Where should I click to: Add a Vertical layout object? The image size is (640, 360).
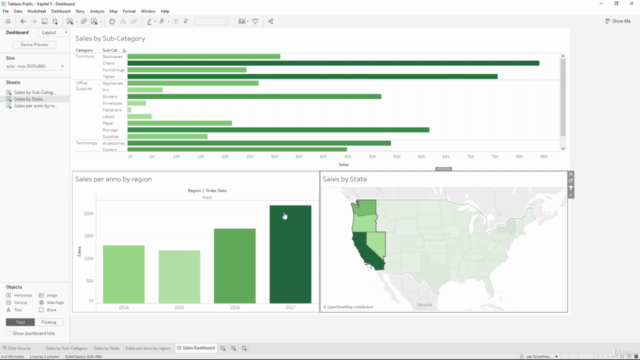(x=17, y=302)
